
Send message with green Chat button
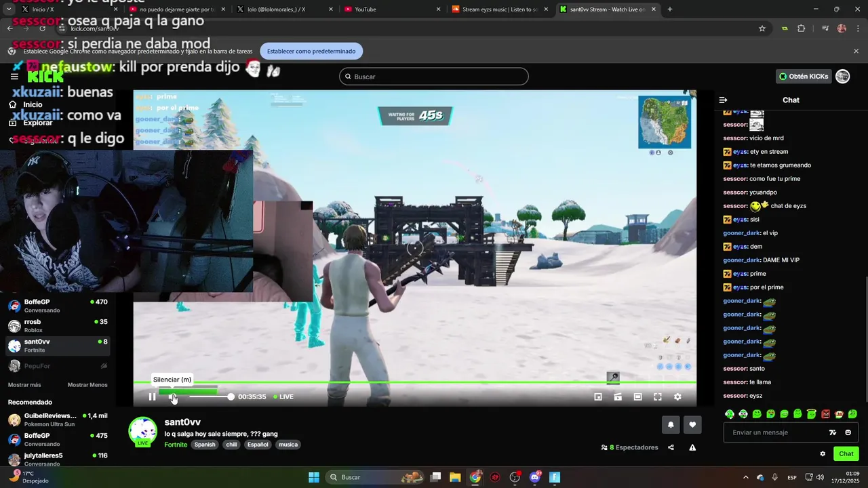click(x=846, y=454)
